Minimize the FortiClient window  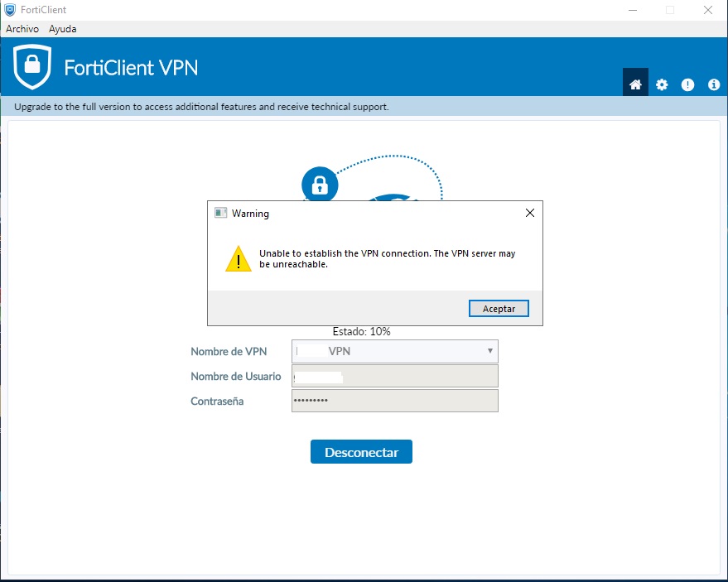coord(630,10)
